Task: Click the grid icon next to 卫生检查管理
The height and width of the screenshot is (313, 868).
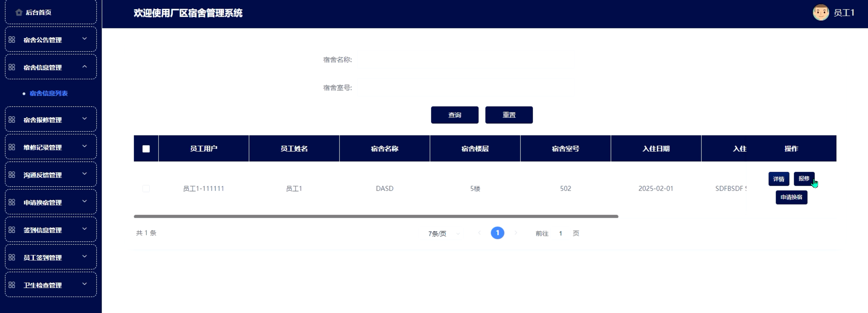Action: tap(12, 285)
